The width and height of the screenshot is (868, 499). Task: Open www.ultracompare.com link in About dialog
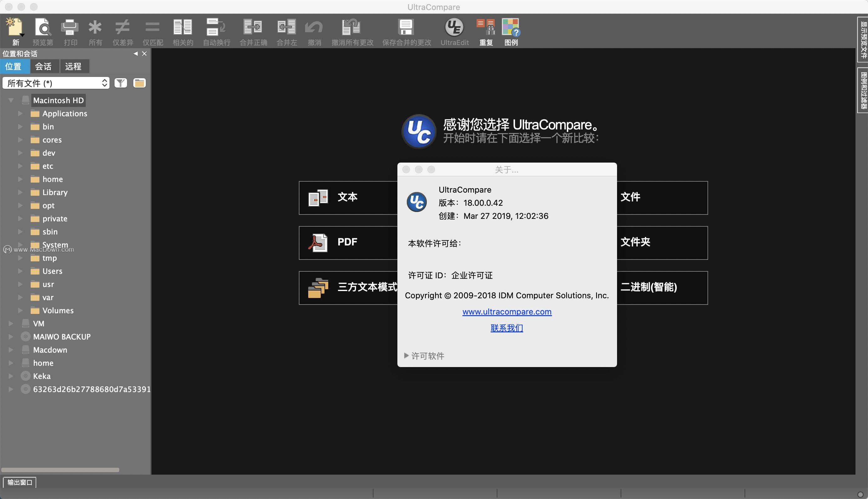[507, 311]
